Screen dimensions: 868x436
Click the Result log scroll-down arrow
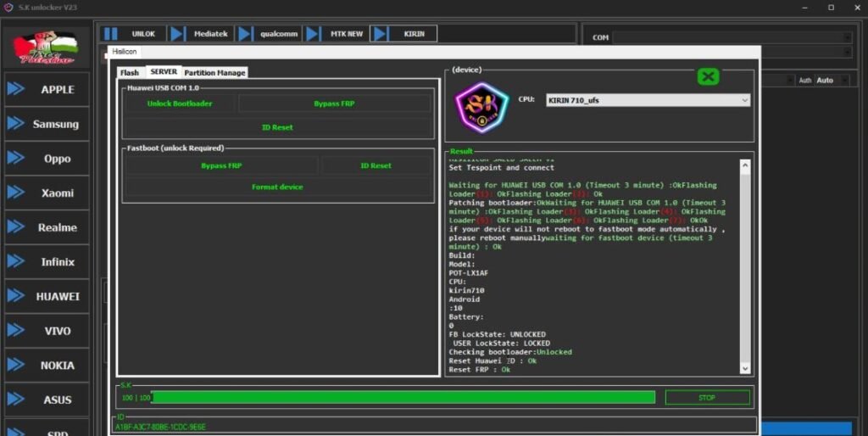744,369
